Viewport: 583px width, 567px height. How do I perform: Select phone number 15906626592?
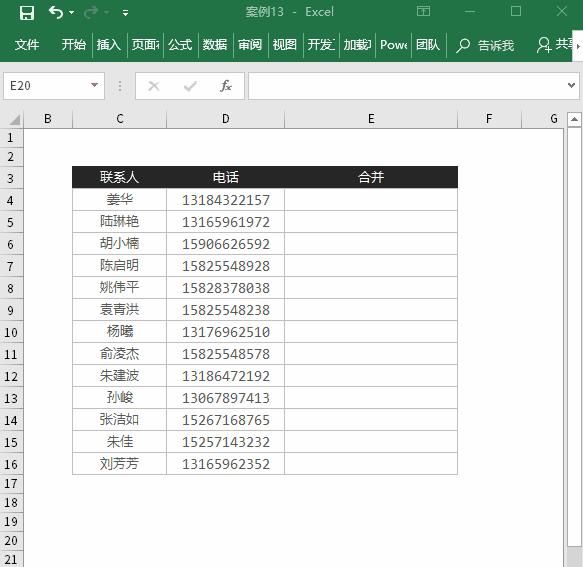pyautogui.click(x=226, y=244)
